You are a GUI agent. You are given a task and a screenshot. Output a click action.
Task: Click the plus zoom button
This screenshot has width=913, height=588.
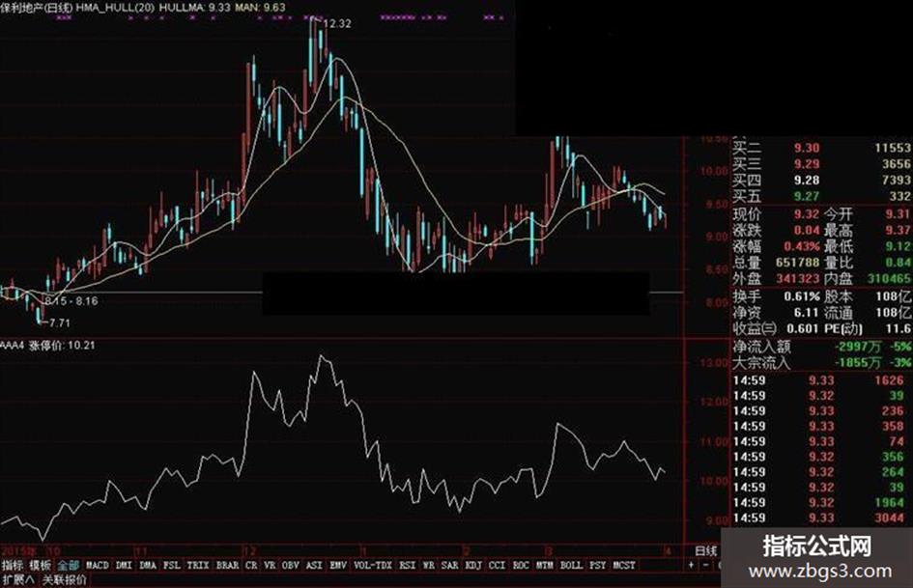[x=691, y=565]
